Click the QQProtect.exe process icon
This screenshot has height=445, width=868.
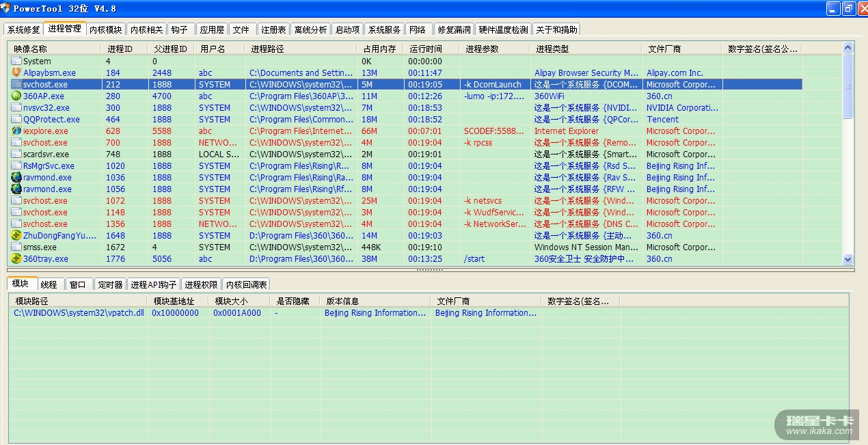point(16,120)
